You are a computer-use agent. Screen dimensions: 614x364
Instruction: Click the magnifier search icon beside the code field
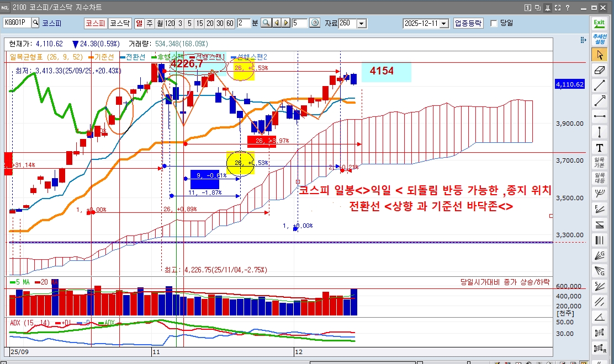[36, 23]
